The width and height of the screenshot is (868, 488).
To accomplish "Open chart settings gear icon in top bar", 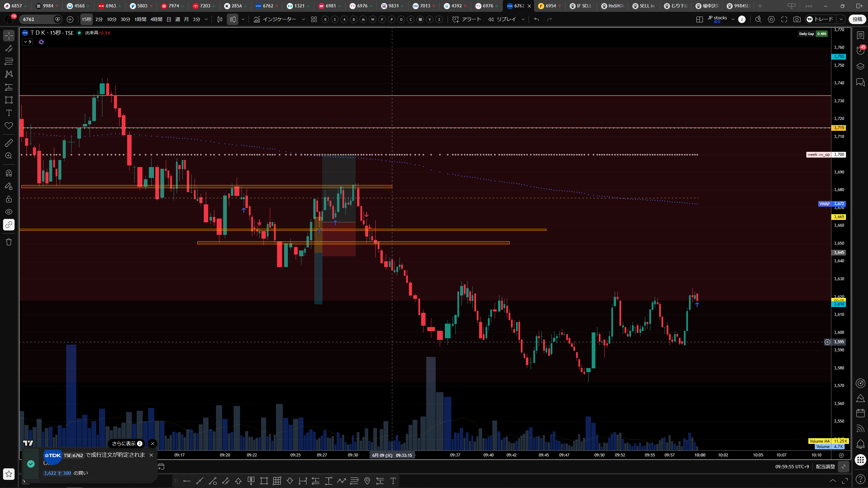I will click(x=771, y=19).
